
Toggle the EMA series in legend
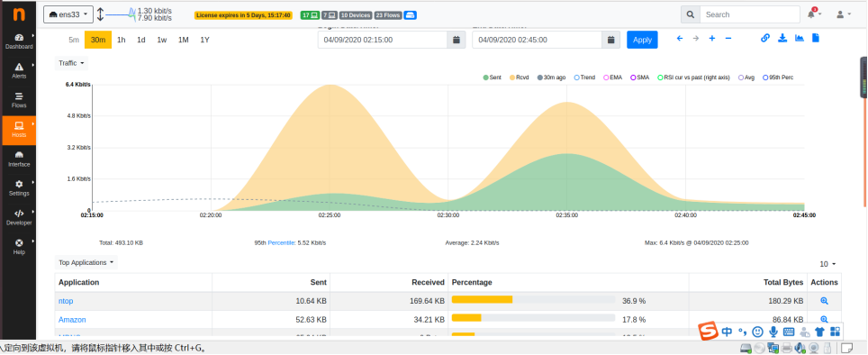tap(613, 77)
